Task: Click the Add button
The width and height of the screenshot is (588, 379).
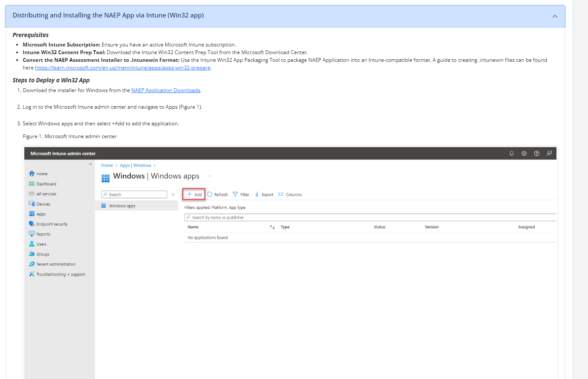Action: (194, 194)
